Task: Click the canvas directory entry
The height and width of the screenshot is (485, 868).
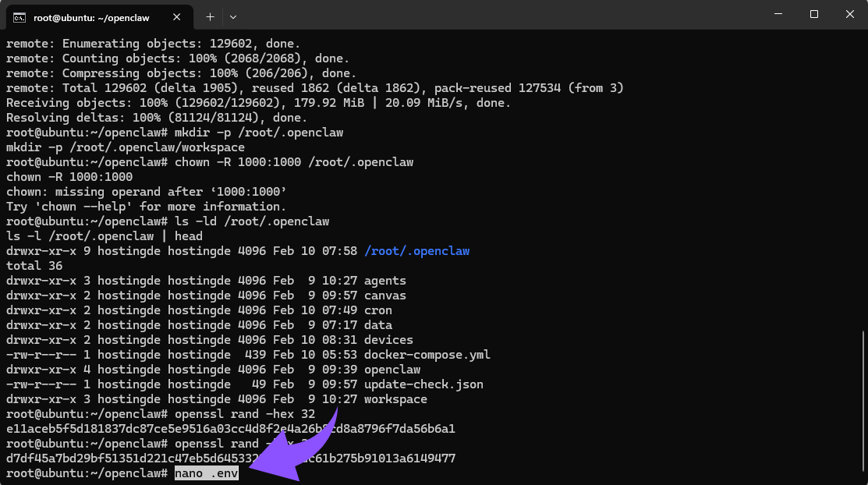Action: [x=384, y=296]
